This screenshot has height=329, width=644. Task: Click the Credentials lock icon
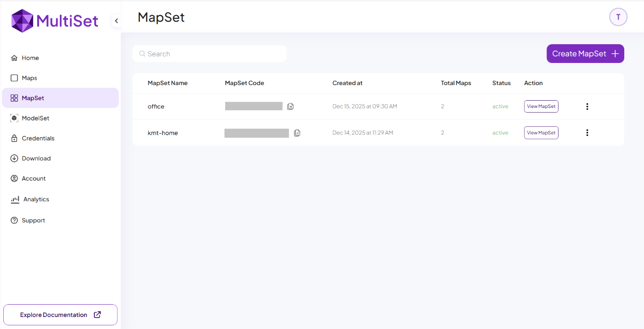14,138
